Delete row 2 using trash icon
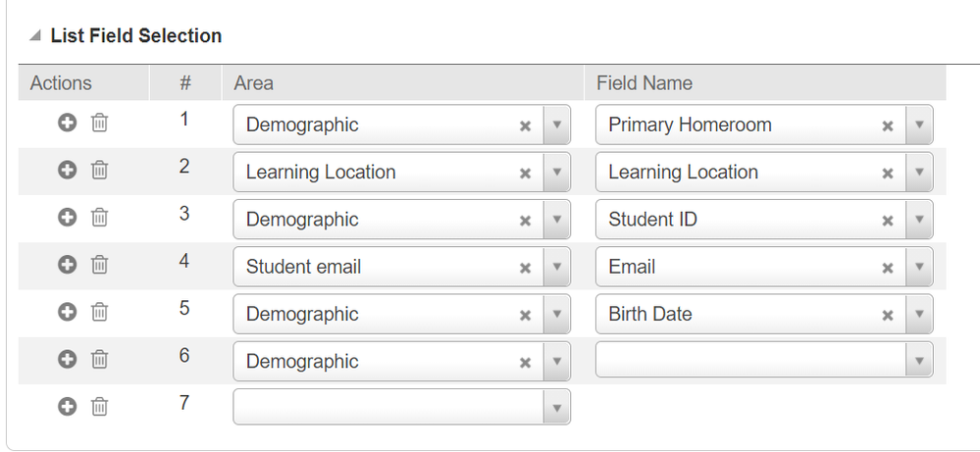 99,171
